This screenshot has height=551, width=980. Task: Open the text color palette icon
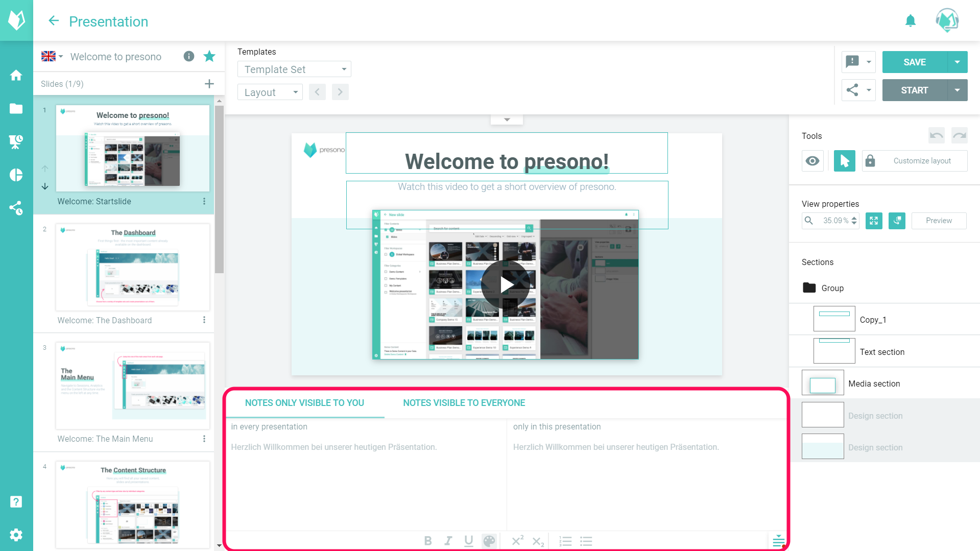click(489, 541)
